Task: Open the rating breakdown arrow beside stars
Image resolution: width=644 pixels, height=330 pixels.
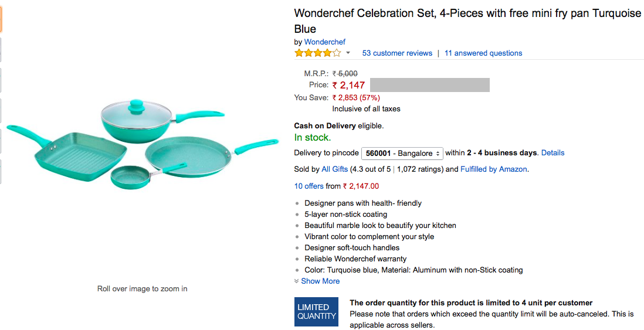Action: pos(348,53)
